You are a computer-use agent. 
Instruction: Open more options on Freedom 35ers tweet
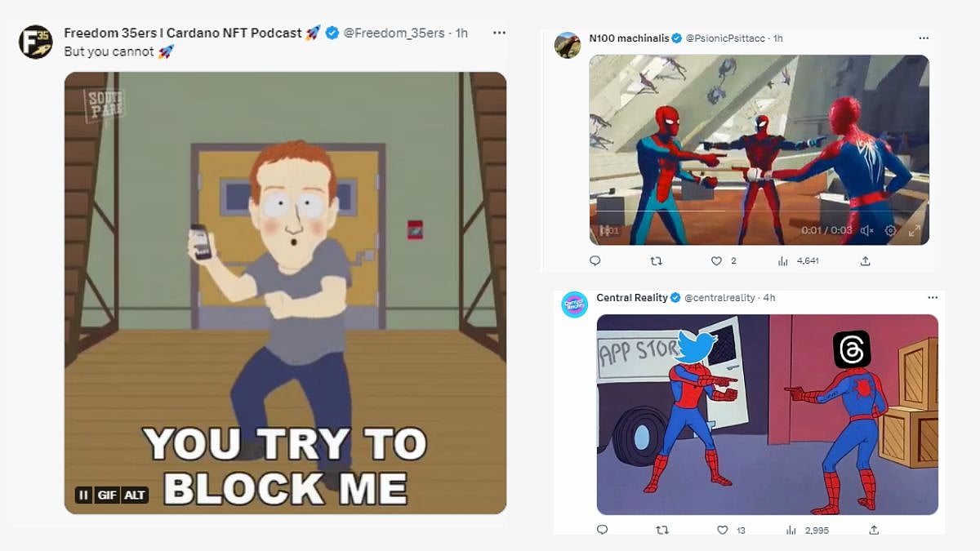click(x=499, y=33)
